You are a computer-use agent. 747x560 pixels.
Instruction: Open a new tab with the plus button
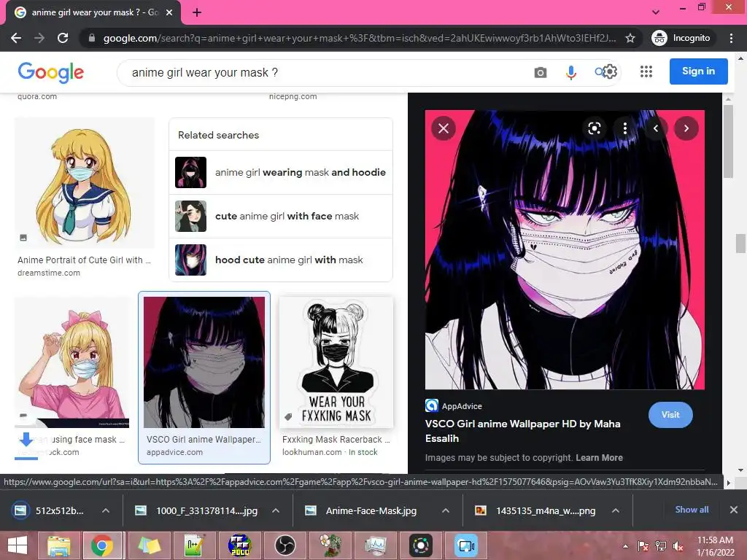pos(197,12)
